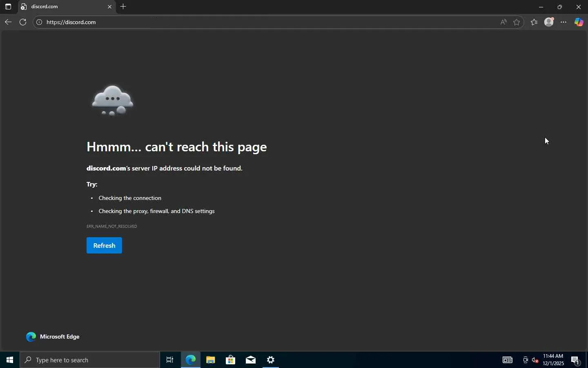588x368 pixels.
Task: Click 'Checking the proxy, firewall, and DNS settings'
Action: [157, 211]
